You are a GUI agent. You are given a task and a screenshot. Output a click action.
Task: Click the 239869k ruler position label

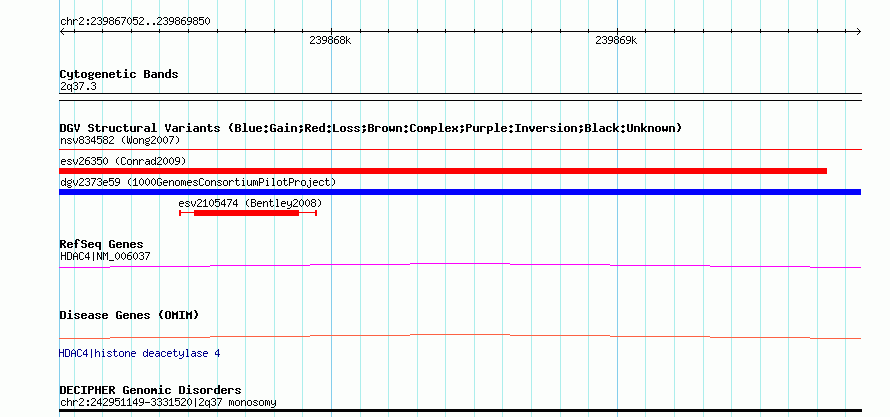pos(616,41)
